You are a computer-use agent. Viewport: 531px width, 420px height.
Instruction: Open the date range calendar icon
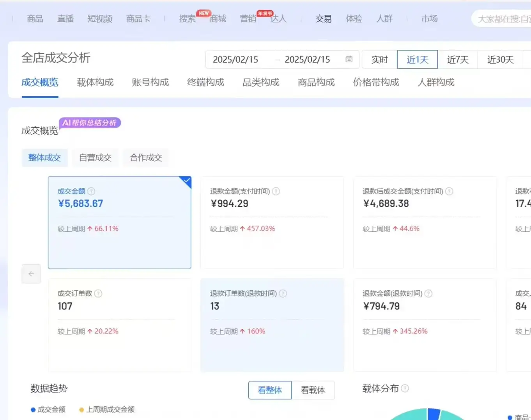[349, 59]
